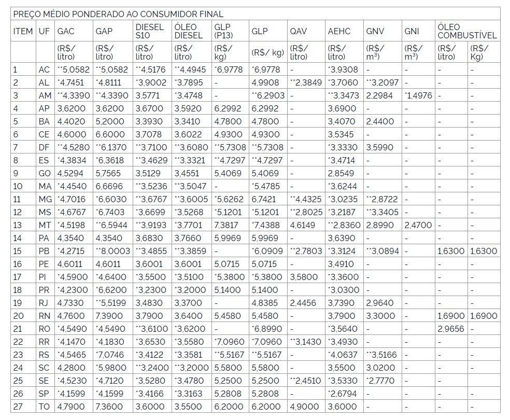Click item number 27 in the ITEM column
510x420 pixels.
tap(19, 407)
